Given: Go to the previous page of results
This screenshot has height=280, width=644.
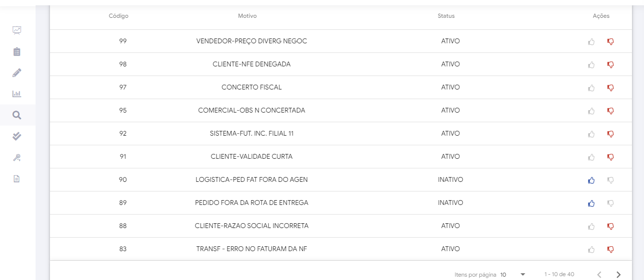Looking at the screenshot, I should pyautogui.click(x=599, y=275).
